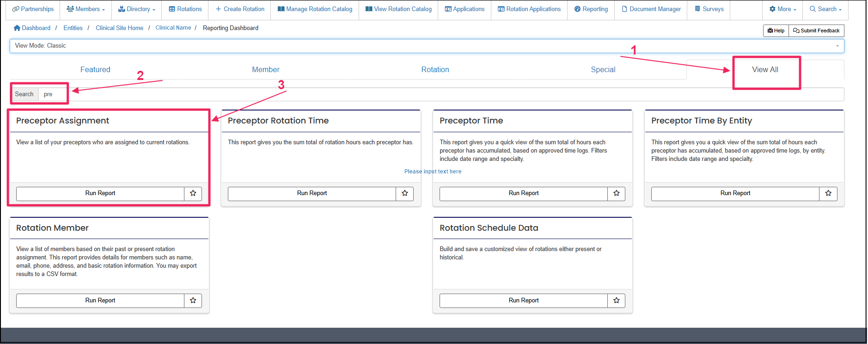Expand the More menu
This screenshot has width=868, height=344.
pos(782,9)
